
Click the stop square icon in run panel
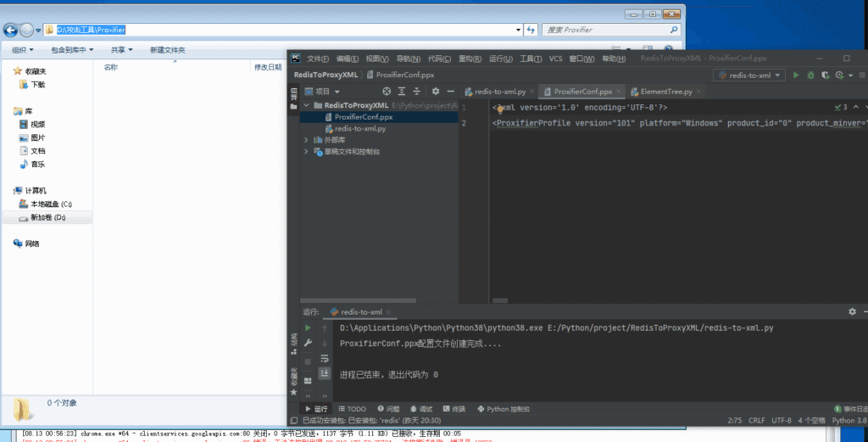tap(308, 361)
